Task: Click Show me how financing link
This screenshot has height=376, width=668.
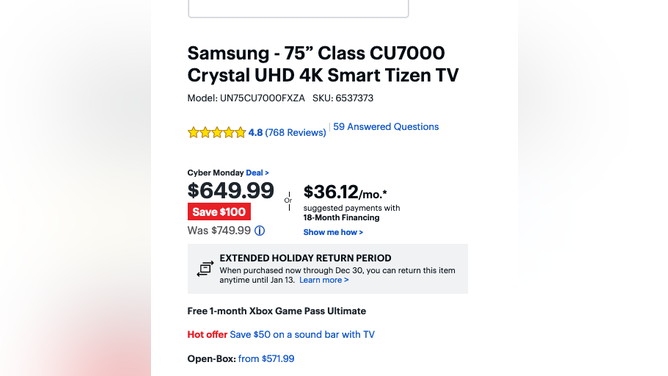Action: coord(333,232)
